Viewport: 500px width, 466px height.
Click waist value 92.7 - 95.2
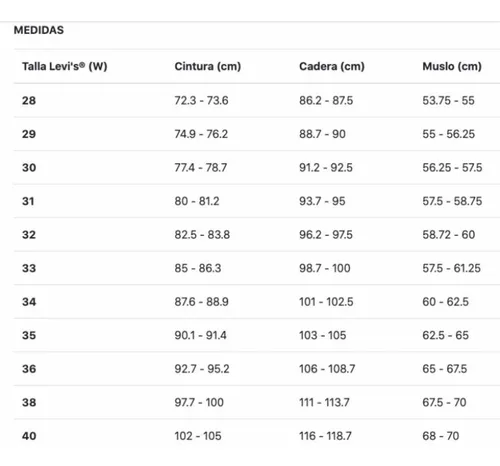(x=202, y=369)
